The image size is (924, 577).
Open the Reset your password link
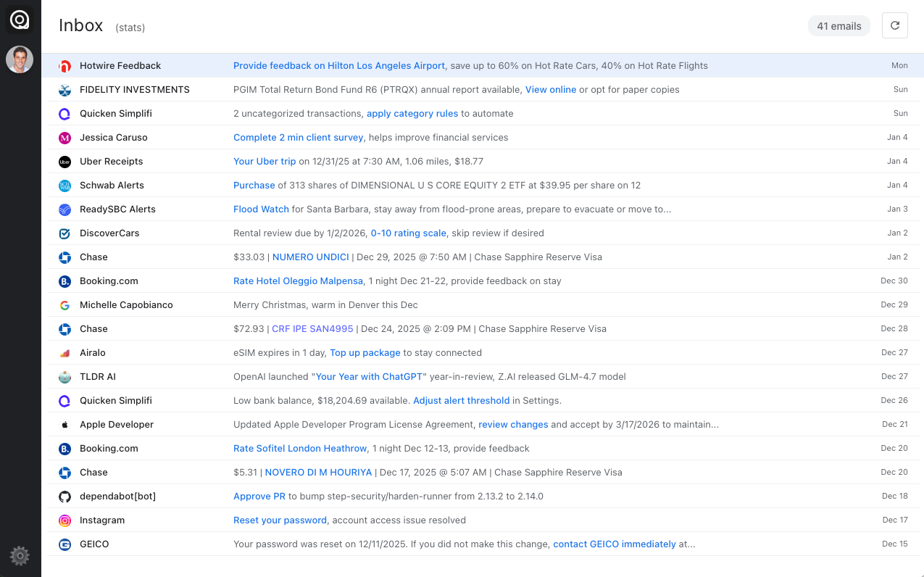(x=280, y=520)
